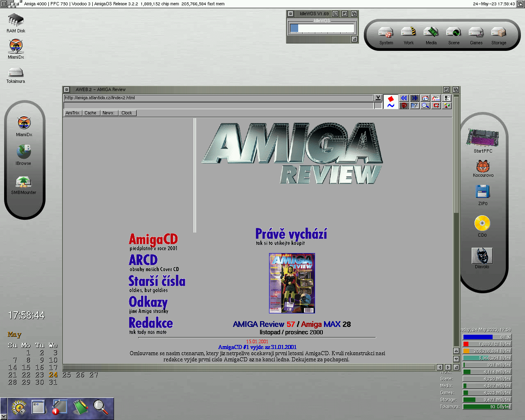The image size is (525, 420).
Task: Click the Home icon in AWeb toolbar
Action: [425, 98]
